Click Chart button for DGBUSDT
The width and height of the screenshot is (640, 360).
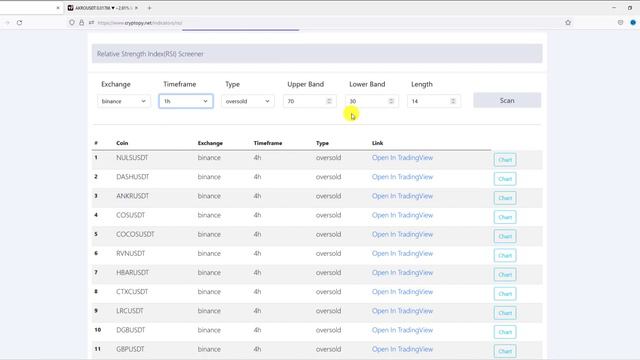pos(505,332)
